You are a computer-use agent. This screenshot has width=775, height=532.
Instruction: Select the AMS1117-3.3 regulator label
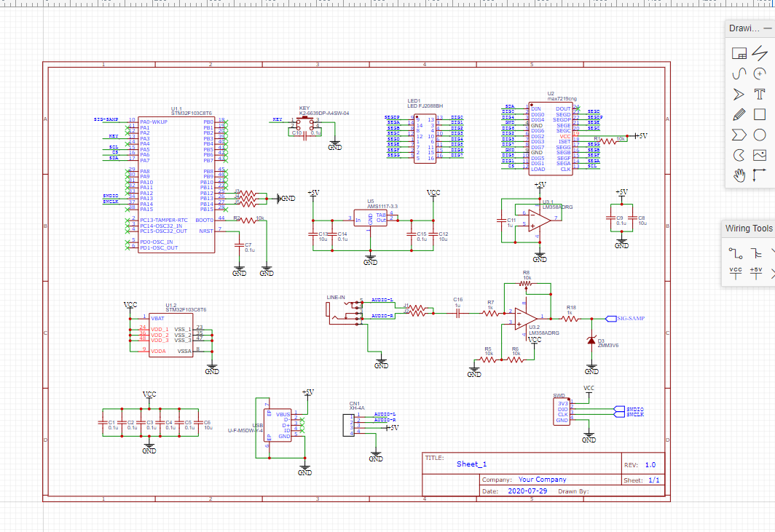382,207
